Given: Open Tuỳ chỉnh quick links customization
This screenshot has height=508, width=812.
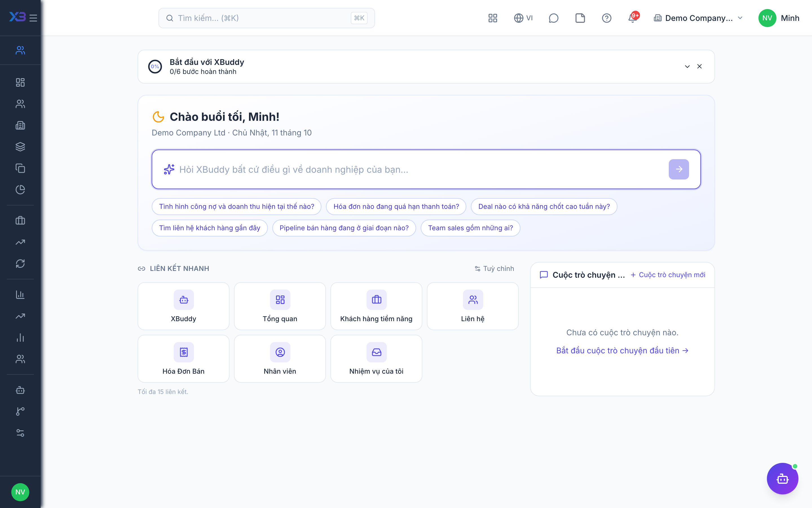Looking at the screenshot, I should point(495,269).
